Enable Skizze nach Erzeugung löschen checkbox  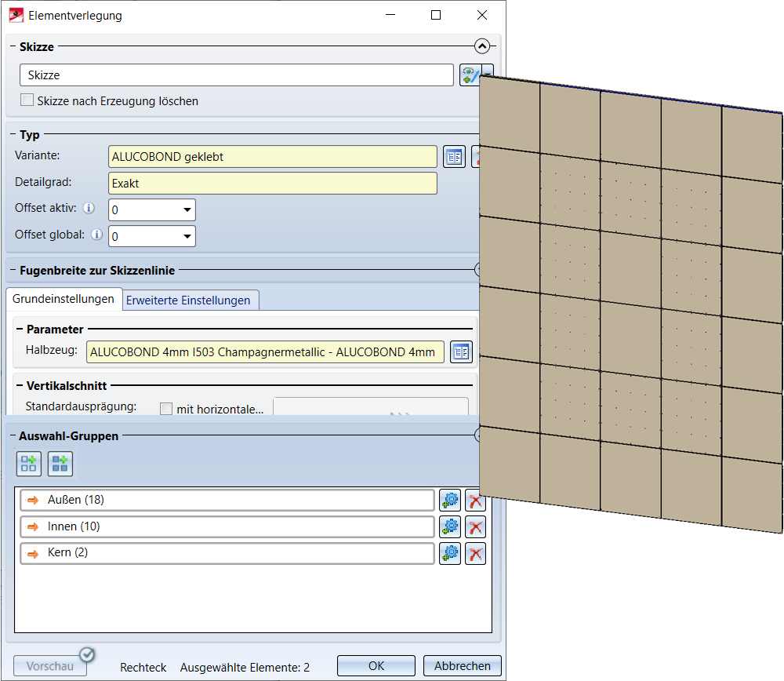click(27, 100)
